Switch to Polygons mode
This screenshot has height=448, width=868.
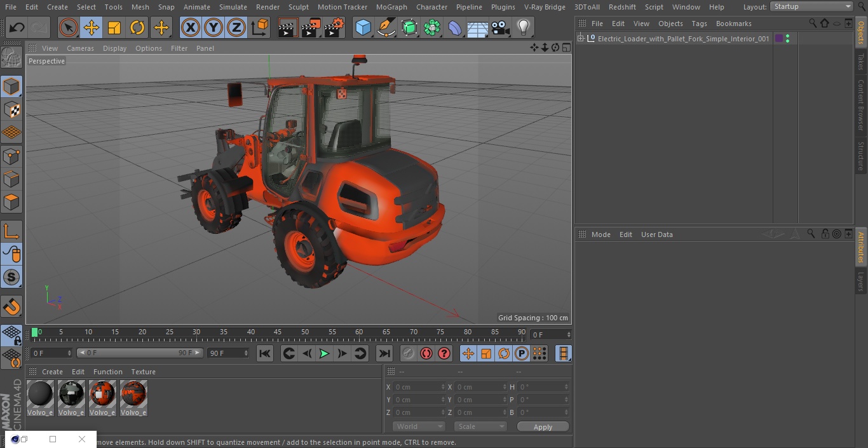(11, 203)
